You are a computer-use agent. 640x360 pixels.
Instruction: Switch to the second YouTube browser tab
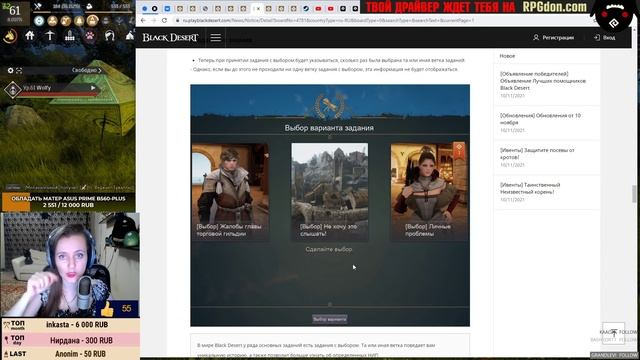[331, 9]
